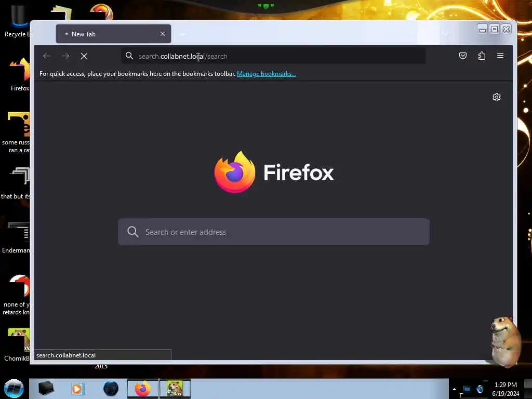Select the 'some russ' desktop icon
This screenshot has height=399, width=532.
(16, 132)
